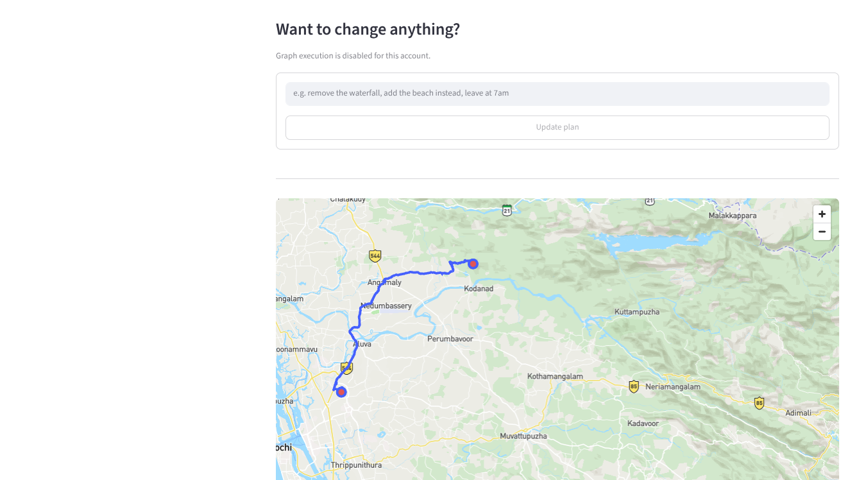The image size is (868, 480).
Task: Click the Kothamangalam label on the map
Action: [555, 376]
